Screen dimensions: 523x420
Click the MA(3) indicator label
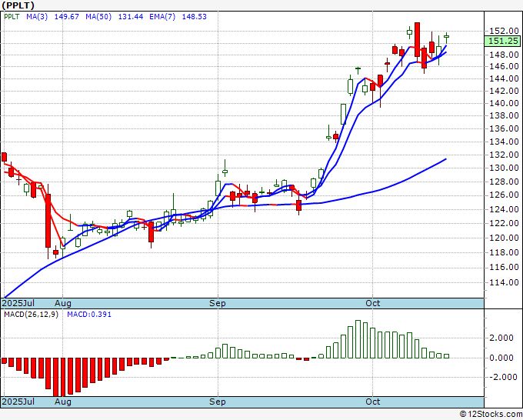(37, 17)
